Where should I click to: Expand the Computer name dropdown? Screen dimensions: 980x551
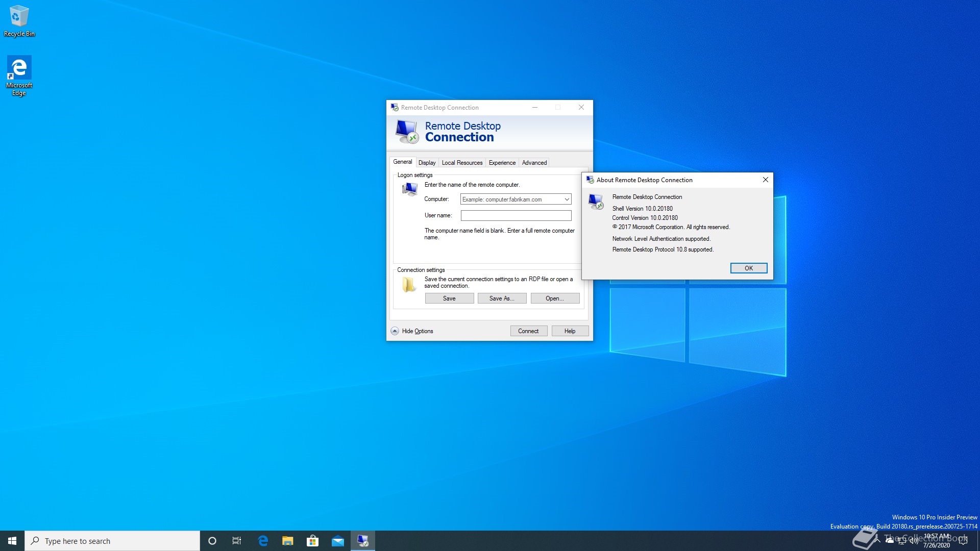coord(567,199)
